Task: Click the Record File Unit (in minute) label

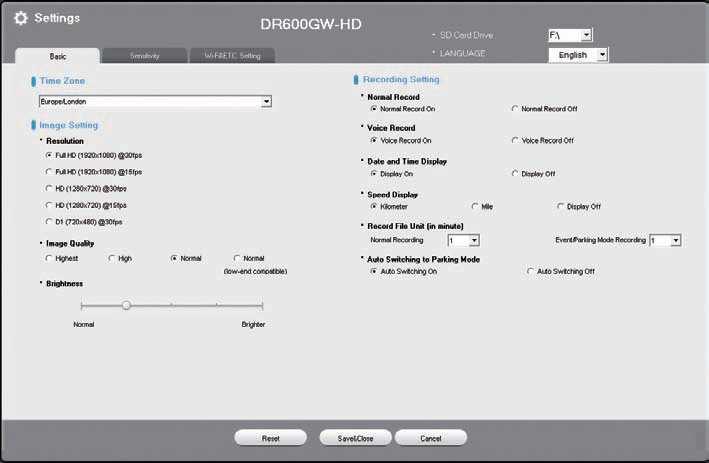Action: (415, 226)
